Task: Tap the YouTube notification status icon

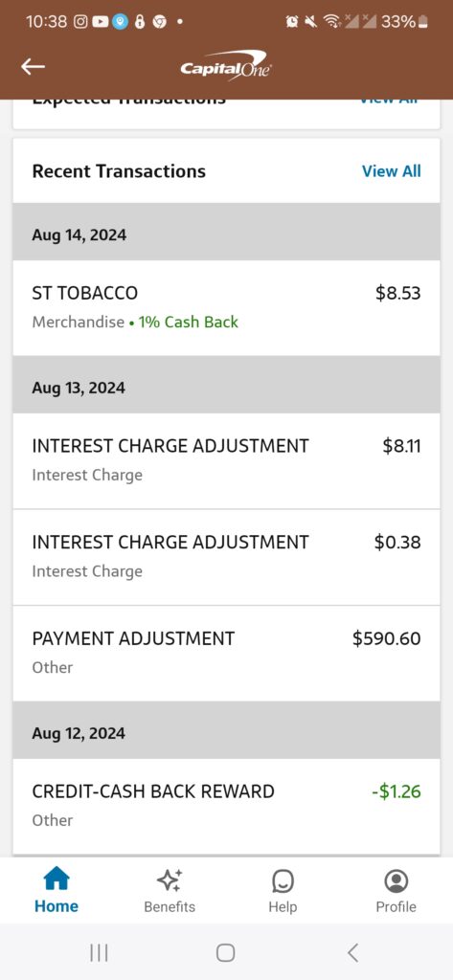Action: (101, 22)
